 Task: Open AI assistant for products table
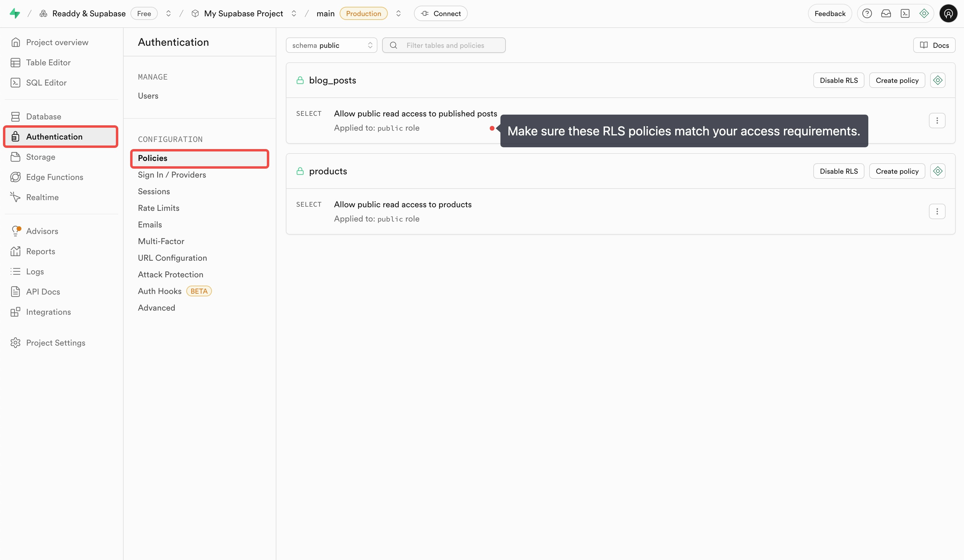938,171
